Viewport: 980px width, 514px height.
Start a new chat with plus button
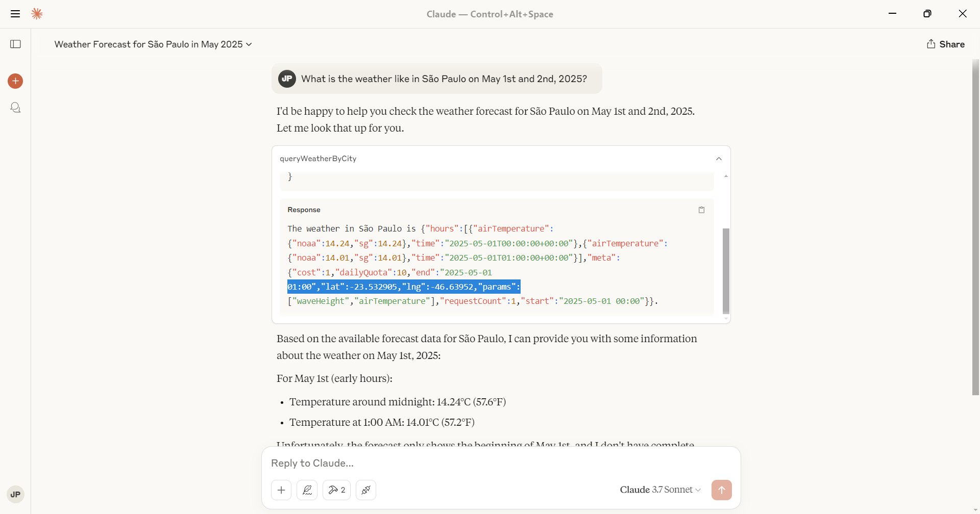tap(15, 81)
